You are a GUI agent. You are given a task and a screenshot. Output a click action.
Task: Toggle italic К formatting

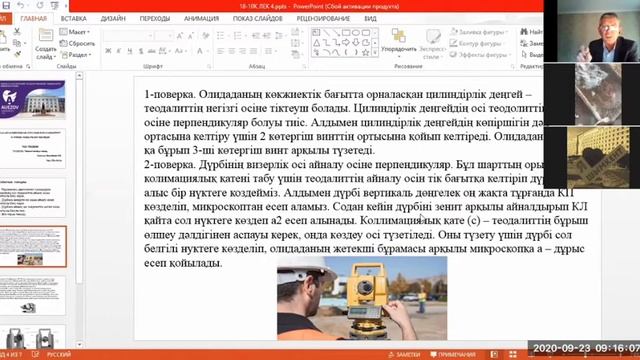pos(119,51)
